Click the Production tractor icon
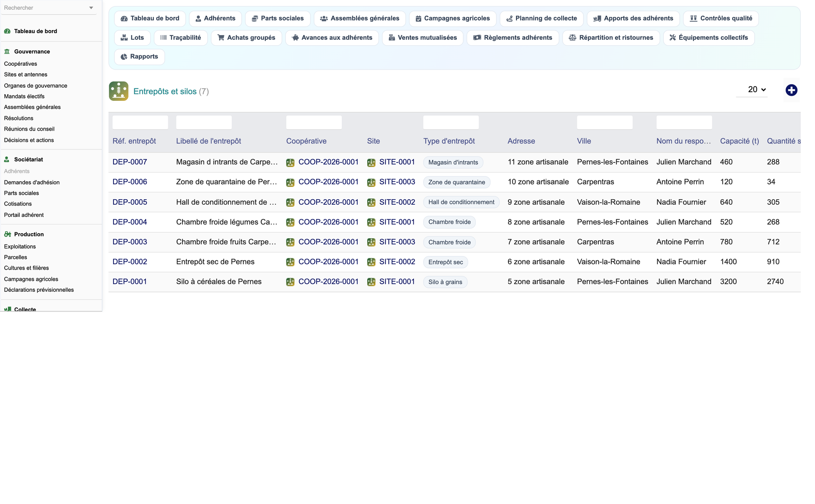The image size is (815, 504). pyautogui.click(x=7, y=234)
